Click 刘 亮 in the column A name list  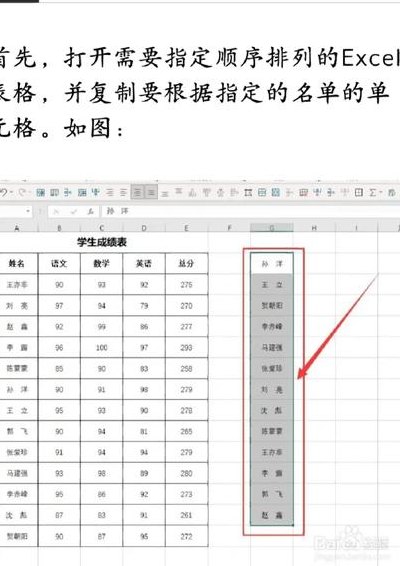(17, 306)
